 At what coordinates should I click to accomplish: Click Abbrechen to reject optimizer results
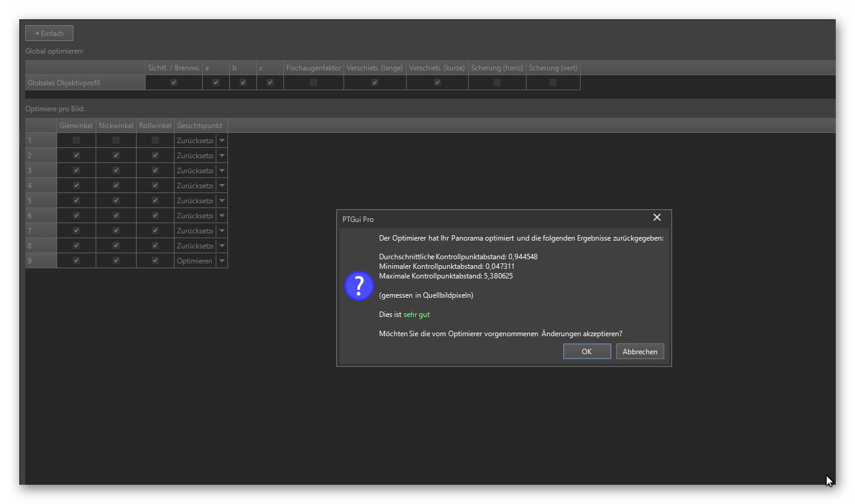[640, 352]
